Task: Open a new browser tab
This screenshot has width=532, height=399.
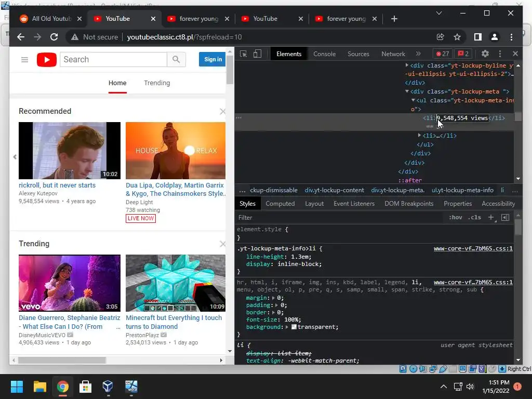Action: [394, 19]
